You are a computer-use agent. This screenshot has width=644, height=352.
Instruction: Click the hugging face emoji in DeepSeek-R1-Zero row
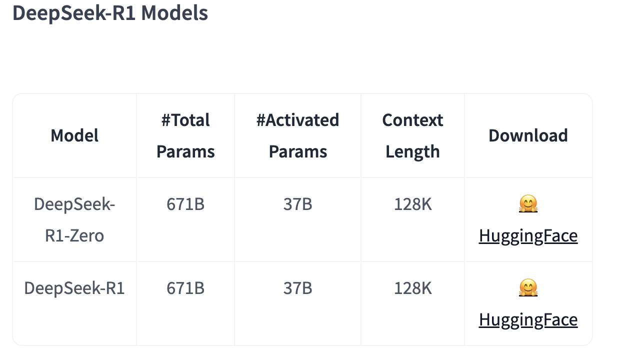(x=528, y=204)
